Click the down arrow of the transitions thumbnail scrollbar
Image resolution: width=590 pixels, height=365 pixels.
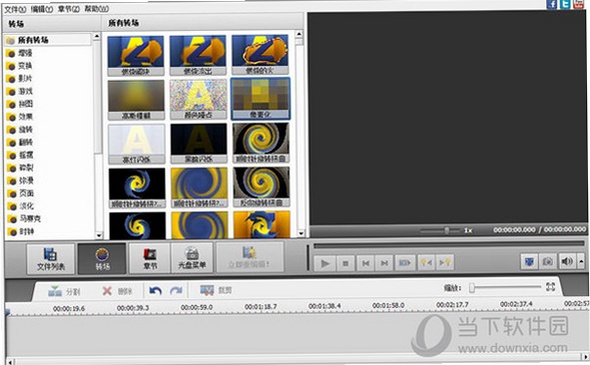pyautogui.click(x=300, y=234)
